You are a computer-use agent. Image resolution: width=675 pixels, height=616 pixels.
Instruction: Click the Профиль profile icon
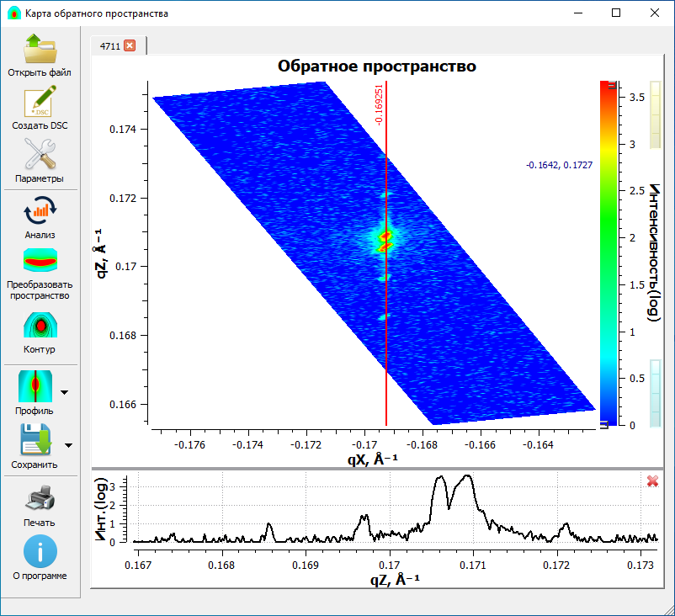pos(35,387)
